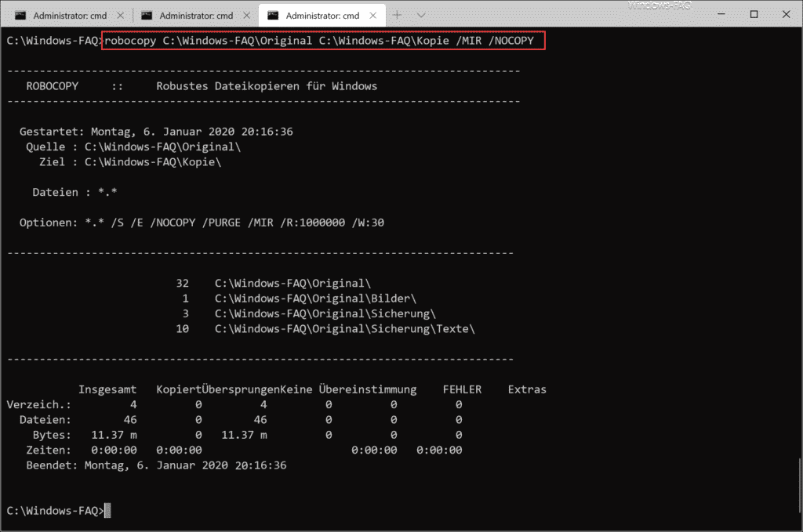This screenshot has width=803, height=532.
Task: Click the path 'C:\Windows-FAQ\Original\Sicherung\Texte\'
Action: click(x=345, y=329)
